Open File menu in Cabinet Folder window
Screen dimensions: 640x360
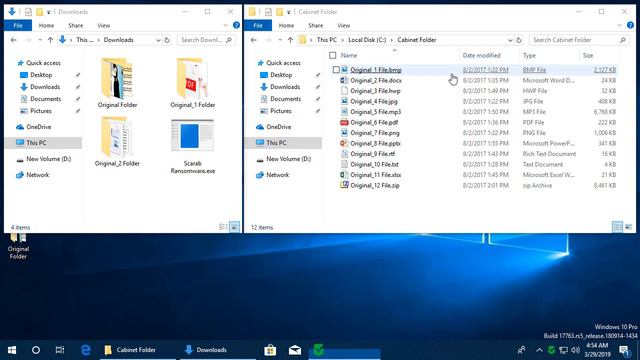[258, 25]
